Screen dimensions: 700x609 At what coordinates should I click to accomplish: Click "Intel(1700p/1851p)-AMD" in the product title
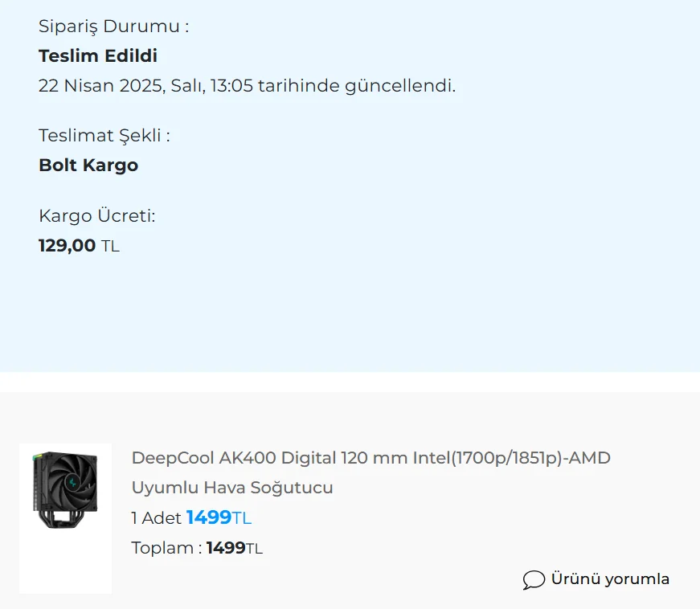click(511, 458)
